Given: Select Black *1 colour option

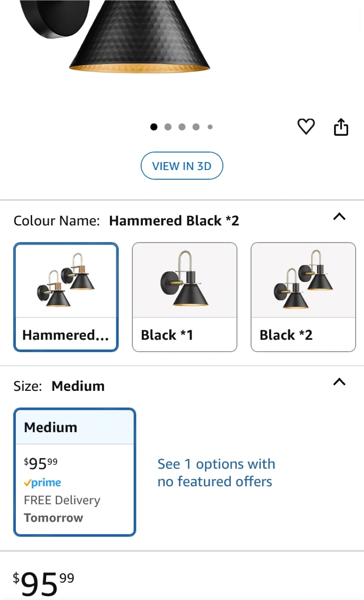Looking at the screenshot, I should click(x=184, y=297).
